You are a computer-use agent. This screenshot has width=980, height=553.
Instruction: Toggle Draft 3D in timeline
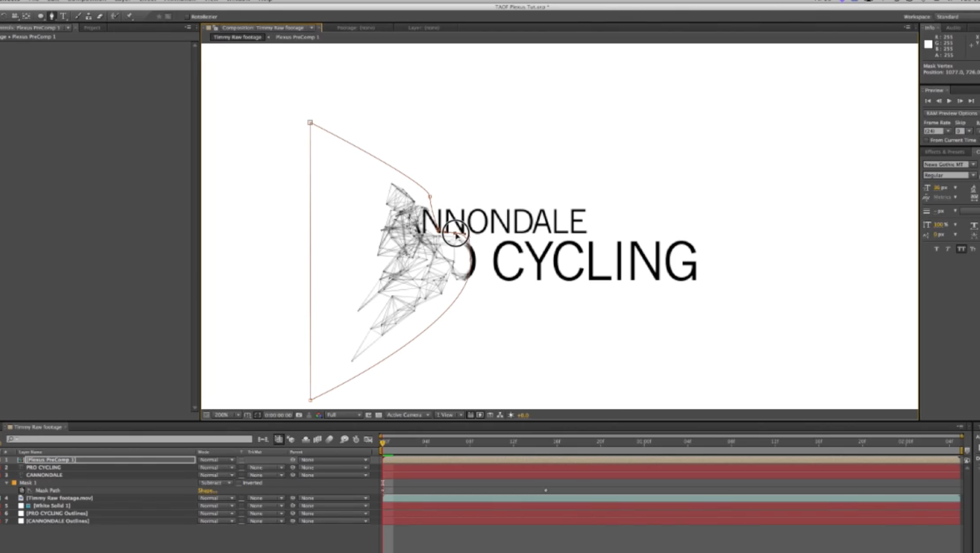click(290, 439)
